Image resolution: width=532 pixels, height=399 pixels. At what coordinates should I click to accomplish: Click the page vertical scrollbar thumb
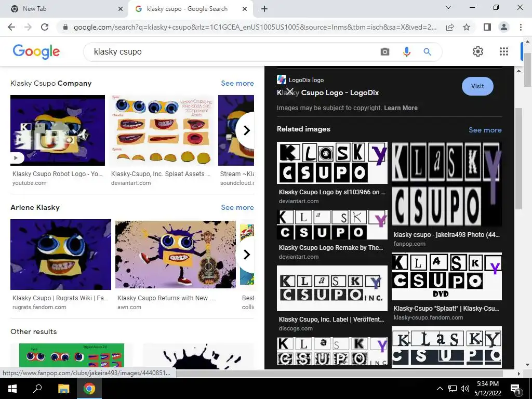coord(528,70)
